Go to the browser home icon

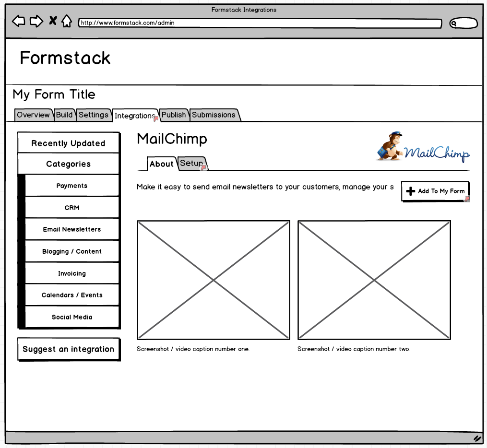pos(67,21)
